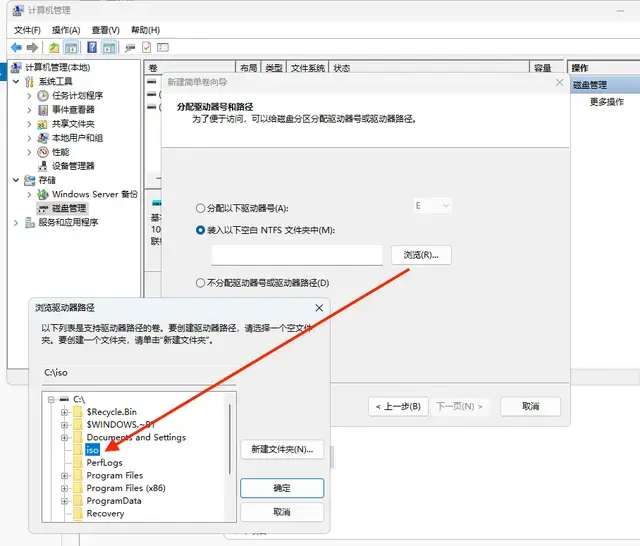Open the File (F) menu
This screenshot has height=546, width=640.
(27, 30)
